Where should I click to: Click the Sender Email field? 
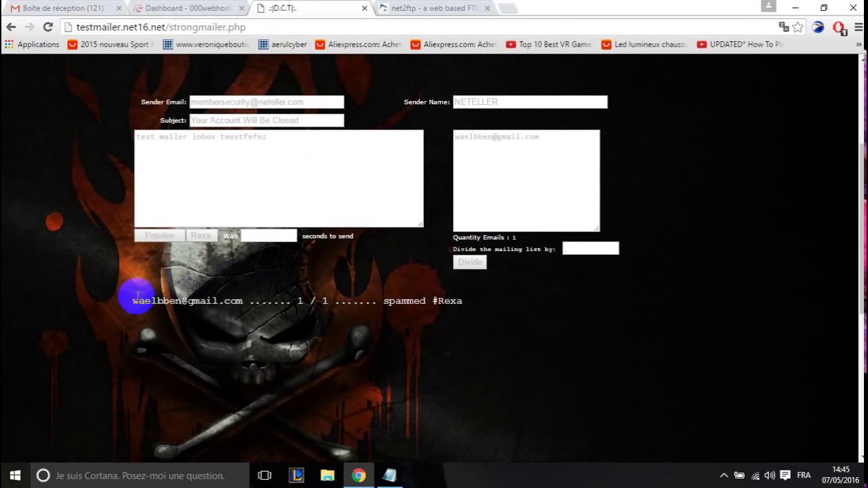coord(267,102)
